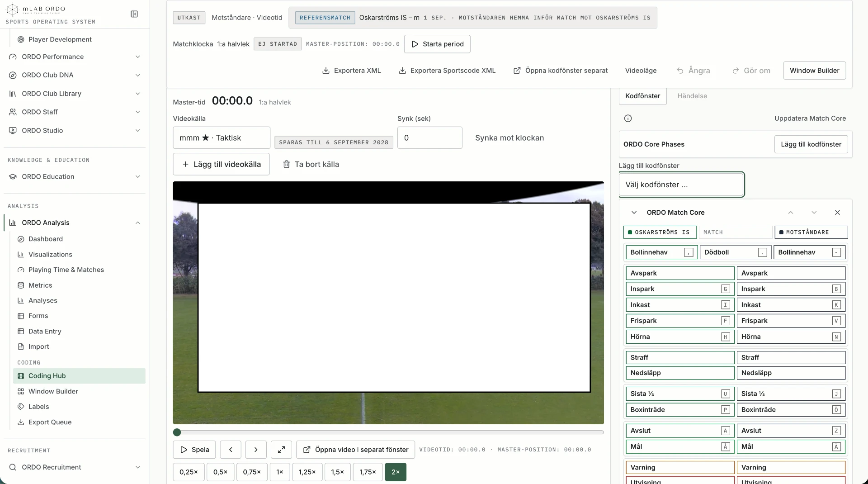This screenshot has width=868, height=484.
Task: Switch to the Händelse tab
Action: [692, 96]
